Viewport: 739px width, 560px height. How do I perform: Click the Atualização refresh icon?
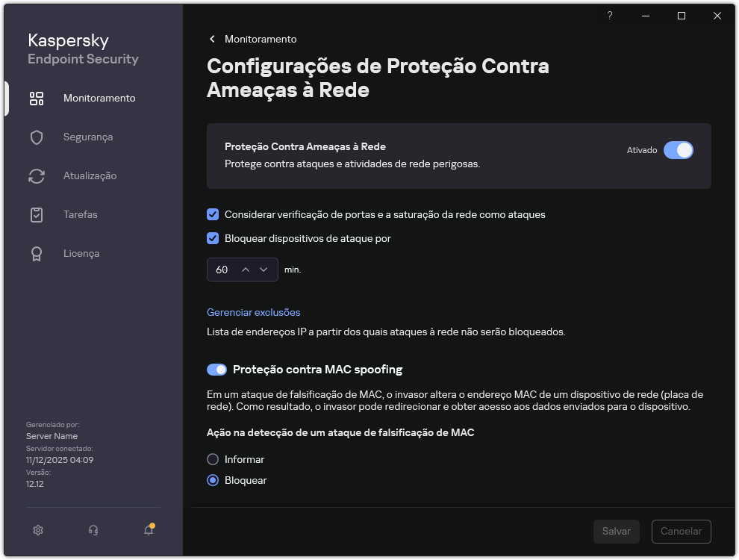[37, 175]
